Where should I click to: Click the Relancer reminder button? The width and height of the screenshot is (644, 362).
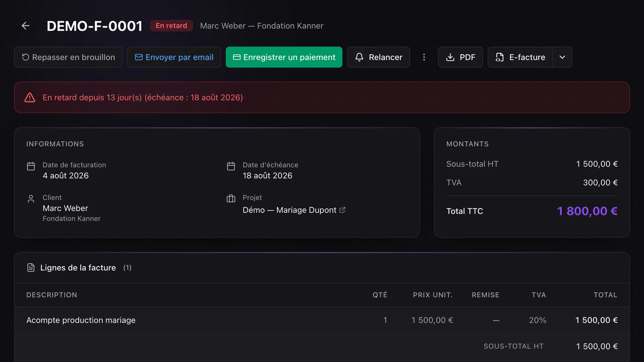(378, 57)
